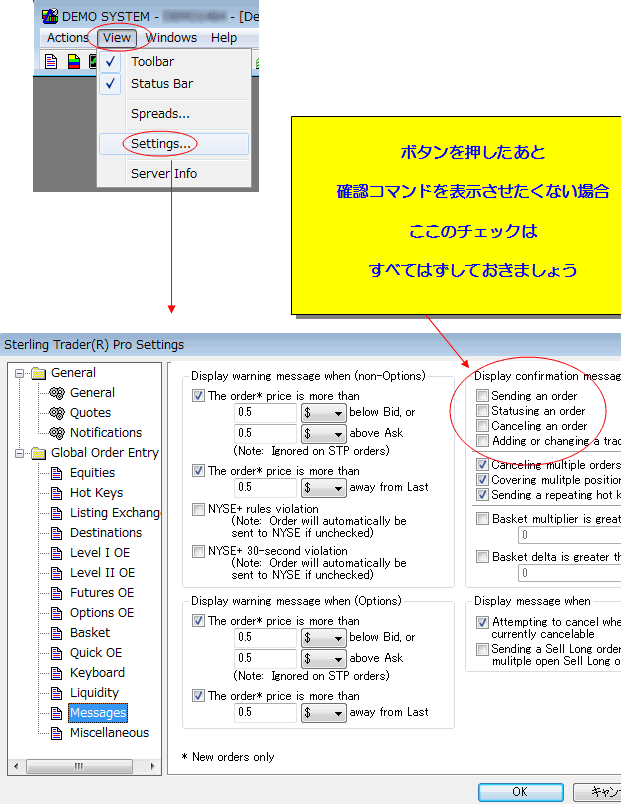The image size is (621, 804).
Task: Select Hot Keys in the settings tree
Action: [96, 493]
